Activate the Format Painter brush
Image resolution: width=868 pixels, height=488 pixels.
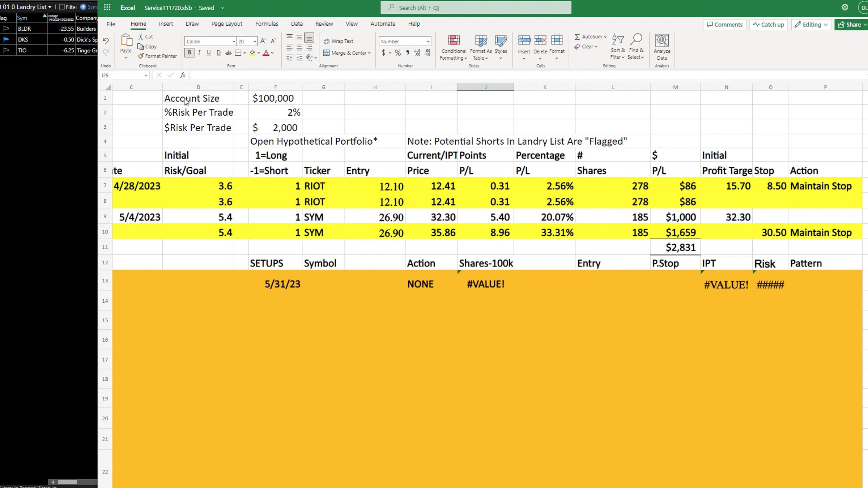click(x=141, y=56)
